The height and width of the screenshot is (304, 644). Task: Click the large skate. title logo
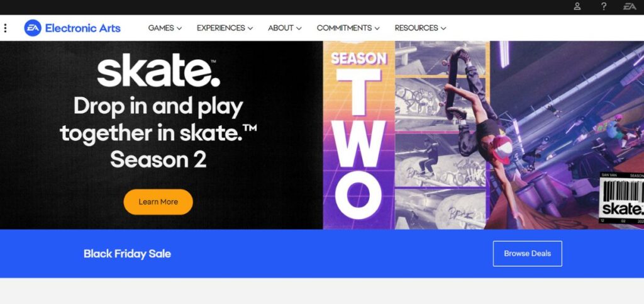pyautogui.click(x=158, y=70)
